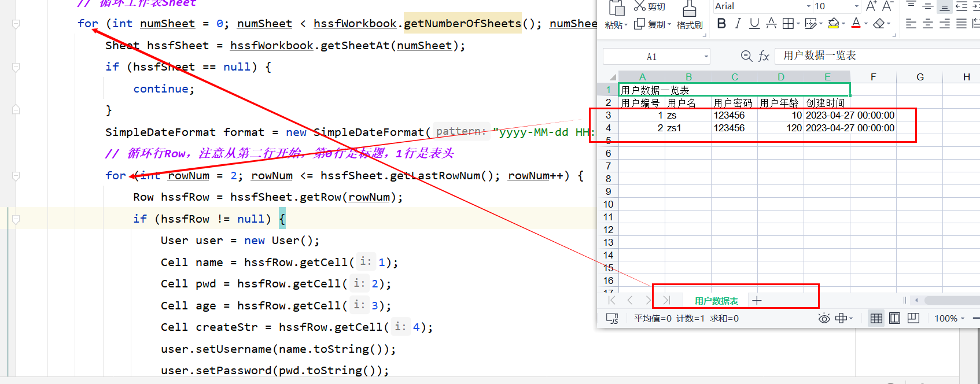Collapse the if (hssfRow != null) fold marker
Screen dimensions: 980x384
click(x=16, y=219)
